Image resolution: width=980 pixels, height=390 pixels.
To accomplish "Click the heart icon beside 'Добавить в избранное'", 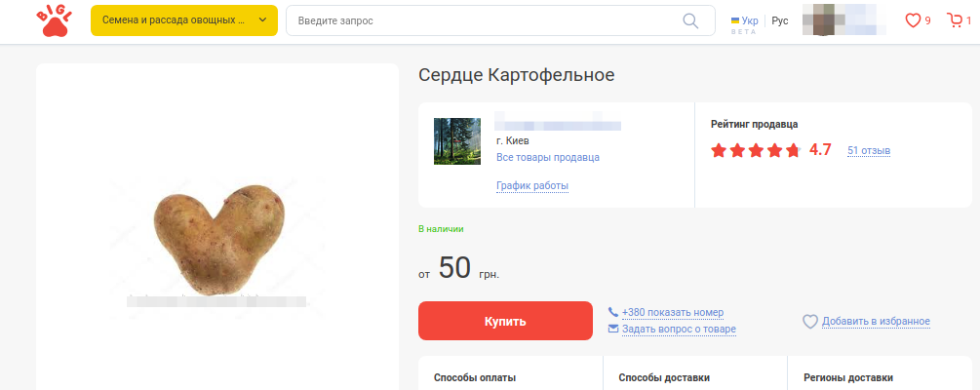I will 810,321.
